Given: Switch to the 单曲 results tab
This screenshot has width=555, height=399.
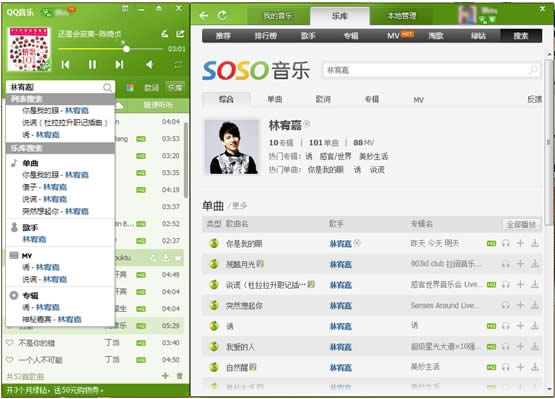Looking at the screenshot, I should pyautogui.click(x=275, y=99).
